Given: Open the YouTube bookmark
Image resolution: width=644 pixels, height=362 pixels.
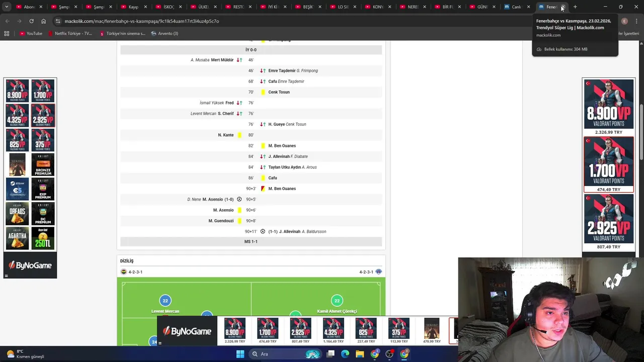Looking at the screenshot, I should point(31,33).
